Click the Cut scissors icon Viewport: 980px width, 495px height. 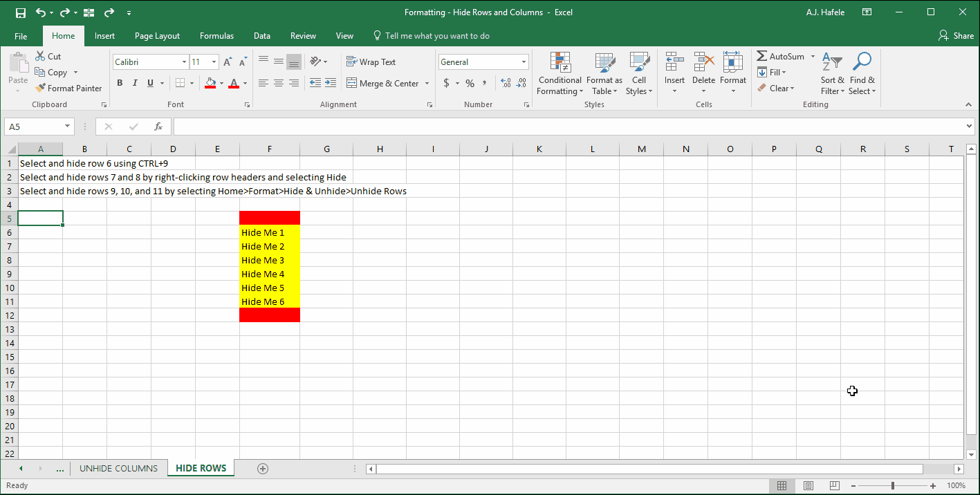(39, 56)
